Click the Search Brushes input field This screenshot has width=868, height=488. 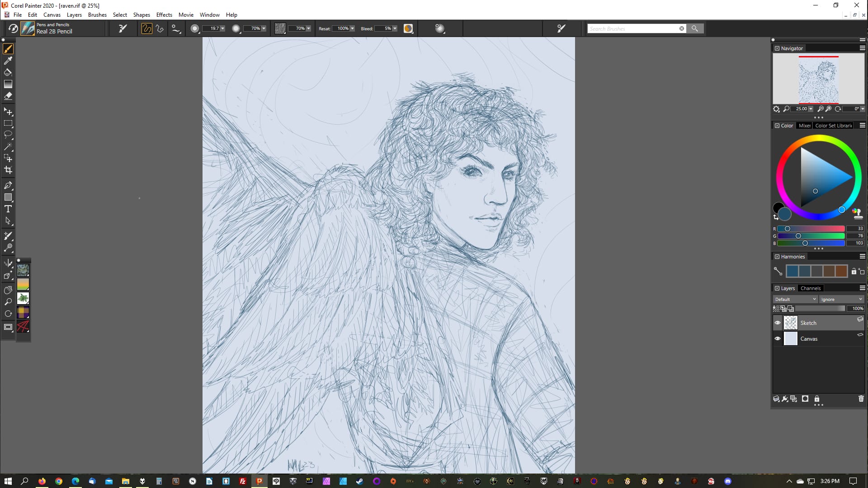(x=633, y=28)
